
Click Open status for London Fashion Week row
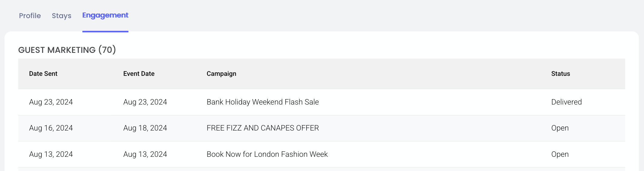coord(559,154)
